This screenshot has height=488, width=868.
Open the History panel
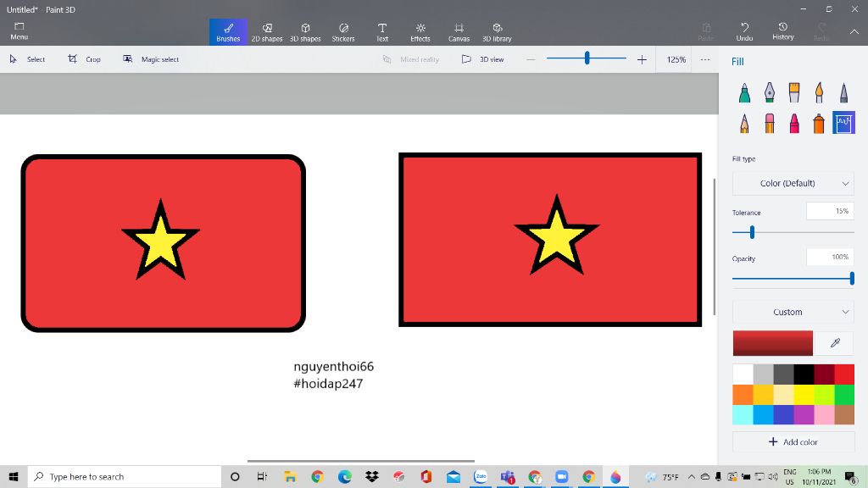pyautogui.click(x=782, y=31)
